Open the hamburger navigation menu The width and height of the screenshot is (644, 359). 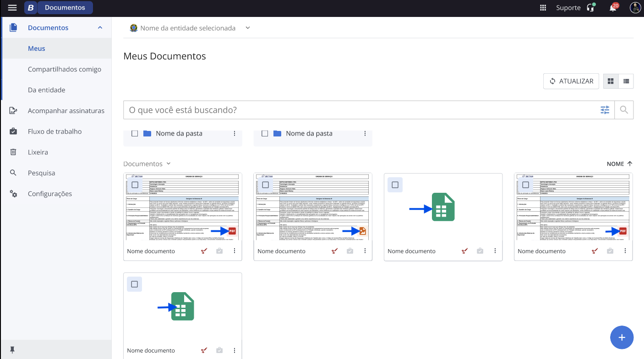tap(12, 8)
